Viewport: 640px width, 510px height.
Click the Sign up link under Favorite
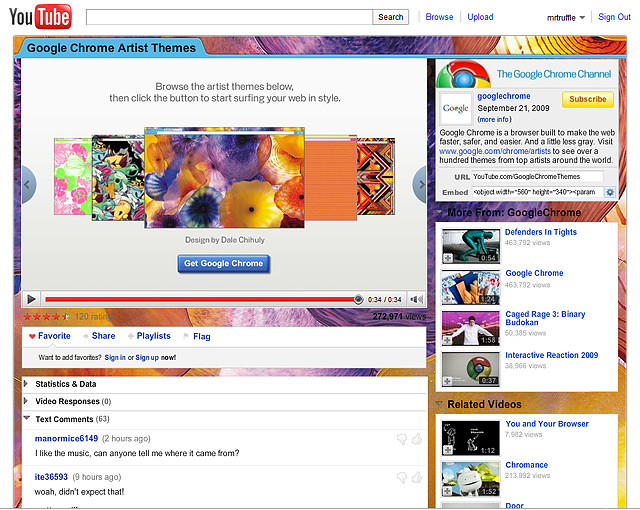coord(147,357)
